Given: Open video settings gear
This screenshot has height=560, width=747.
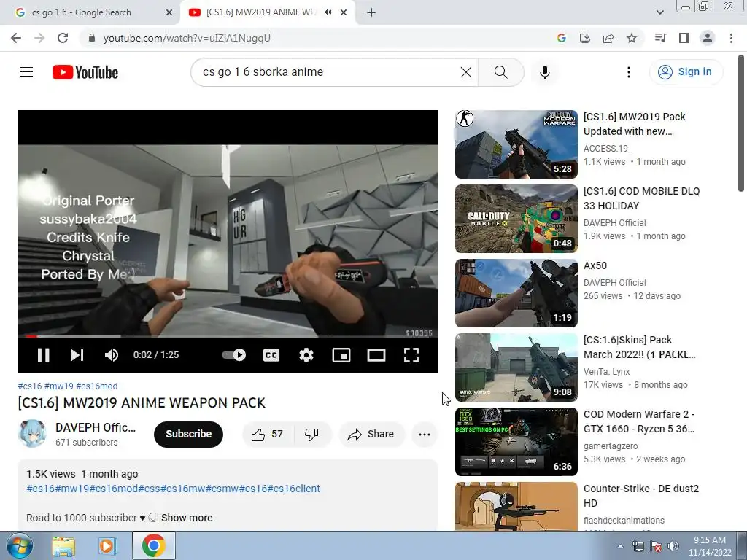Looking at the screenshot, I should (x=306, y=355).
